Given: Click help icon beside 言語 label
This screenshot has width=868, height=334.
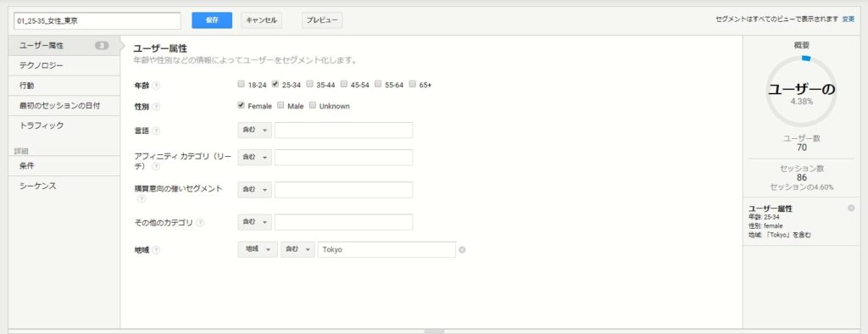Looking at the screenshot, I should [156, 131].
